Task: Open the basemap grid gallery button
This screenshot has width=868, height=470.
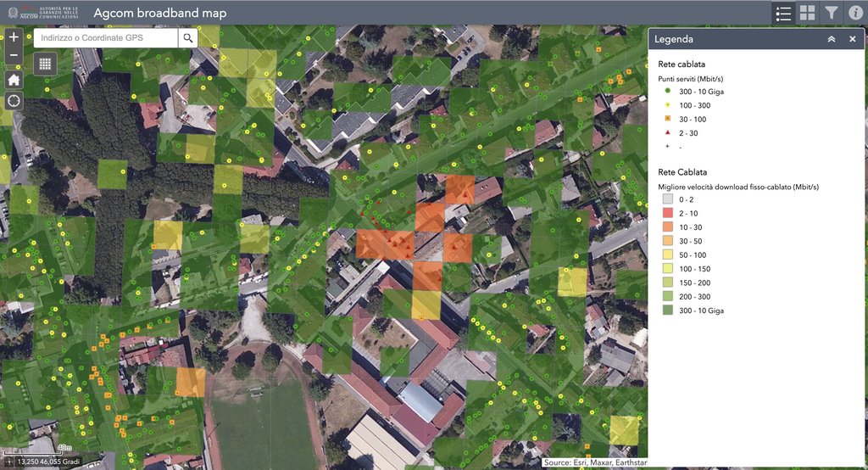Action: (x=46, y=63)
